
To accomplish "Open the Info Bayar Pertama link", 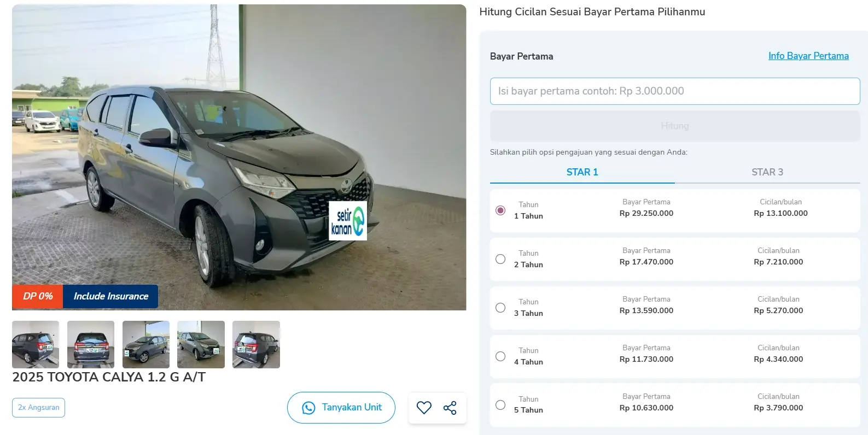I will pos(808,56).
